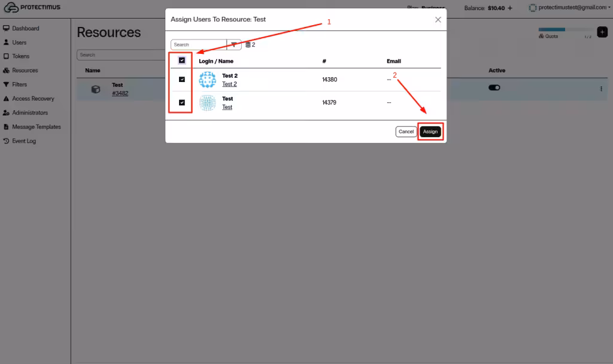Screen dimensions: 613x364
Task: Close the Assign Users dialog
Action: [438, 20]
